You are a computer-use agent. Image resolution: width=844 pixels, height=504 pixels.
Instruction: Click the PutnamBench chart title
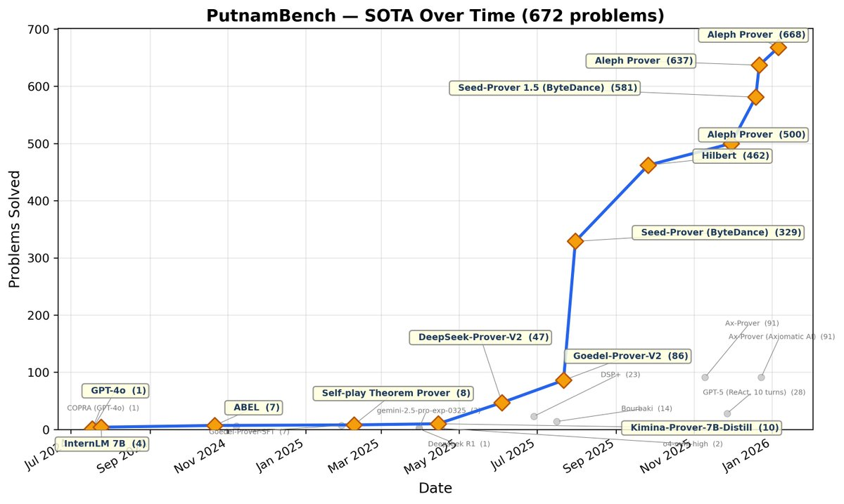click(x=435, y=15)
